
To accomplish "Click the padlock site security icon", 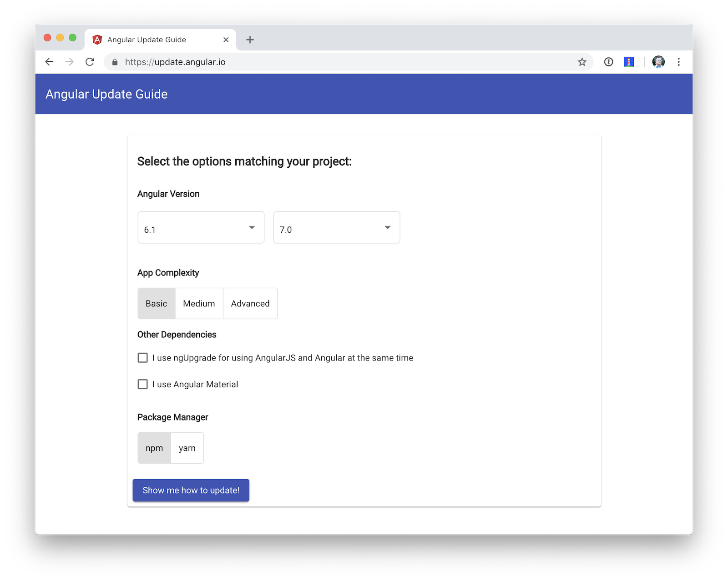I will (x=115, y=62).
